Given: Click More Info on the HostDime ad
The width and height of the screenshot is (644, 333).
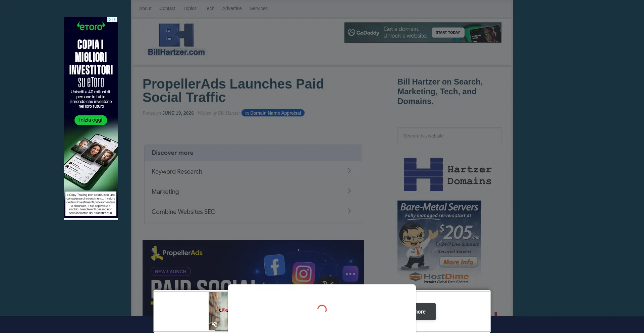Looking at the screenshot, I should point(458,262).
